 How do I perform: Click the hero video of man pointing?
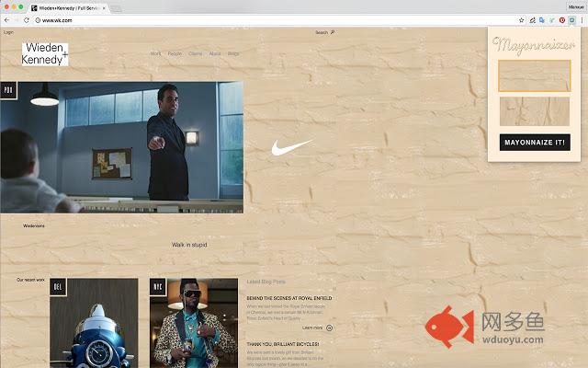click(x=121, y=147)
